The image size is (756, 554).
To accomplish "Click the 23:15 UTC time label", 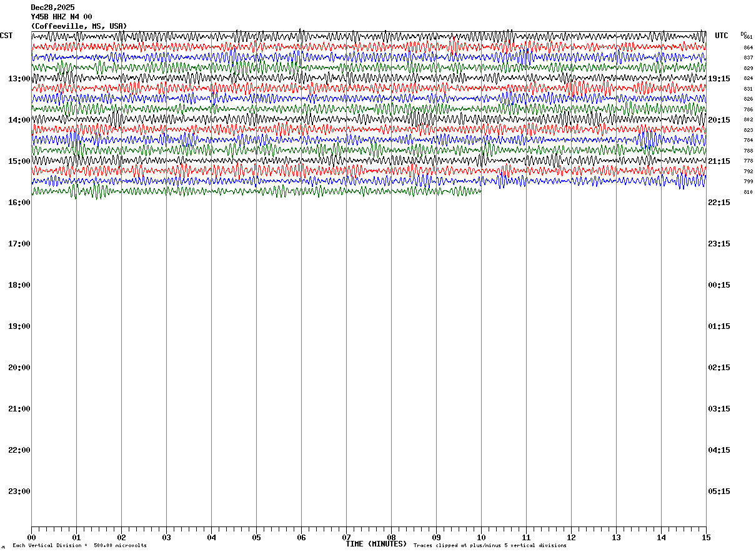I will click(719, 244).
